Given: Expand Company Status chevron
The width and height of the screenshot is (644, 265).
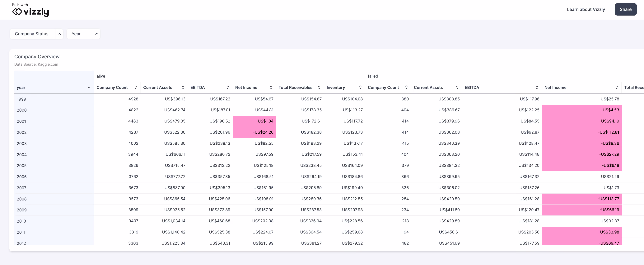Looking at the screenshot, I should pyautogui.click(x=59, y=34).
